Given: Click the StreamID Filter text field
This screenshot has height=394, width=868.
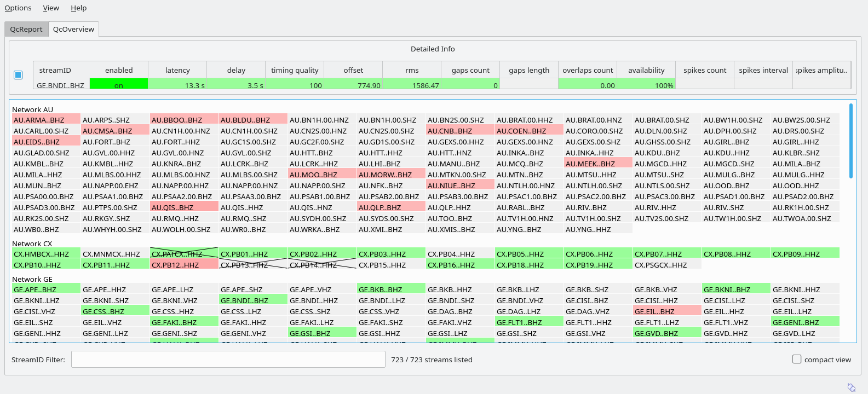Looking at the screenshot, I should pos(228,360).
